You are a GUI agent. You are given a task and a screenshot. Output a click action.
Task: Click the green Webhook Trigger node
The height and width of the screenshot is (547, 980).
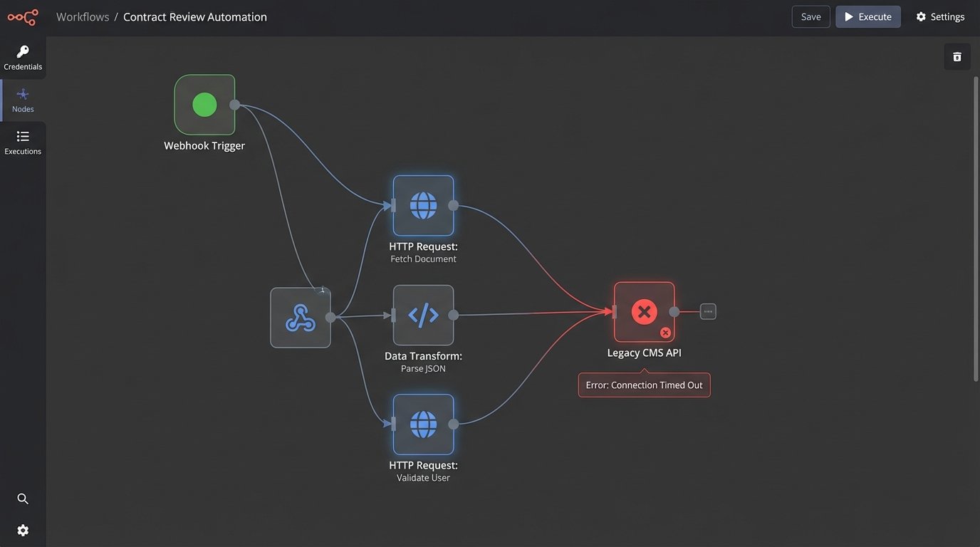(x=204, y=105)
